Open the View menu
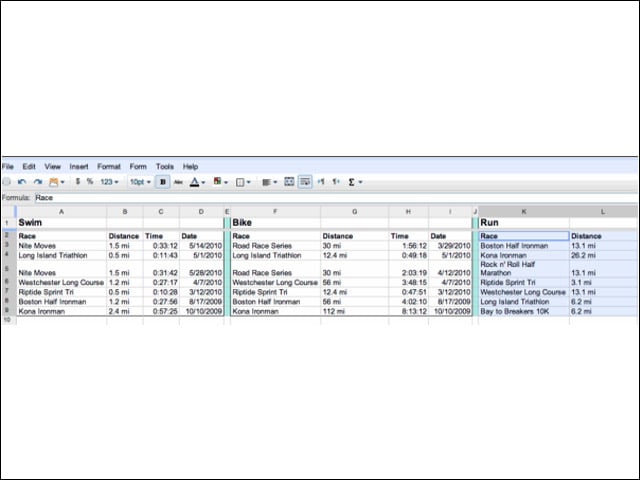The height and width of the screenshot is (480, 640). point(52,167)
